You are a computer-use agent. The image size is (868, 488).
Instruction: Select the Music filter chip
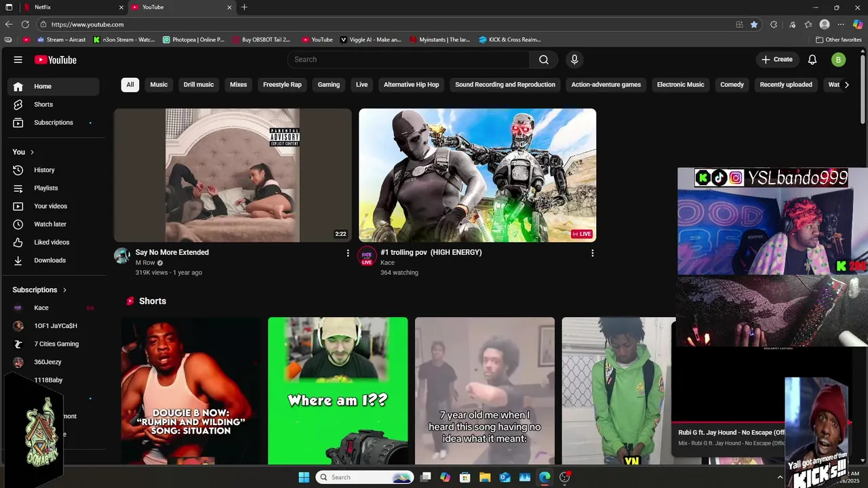[x=159, y=85]
